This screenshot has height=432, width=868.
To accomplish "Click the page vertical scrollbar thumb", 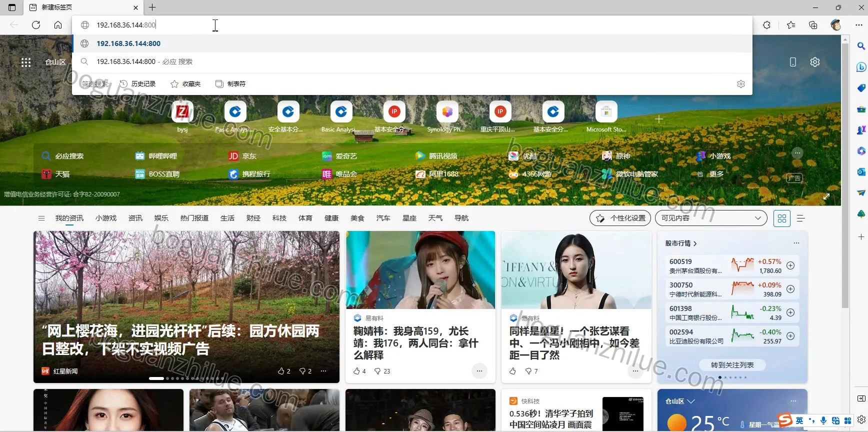I will 845,175.
